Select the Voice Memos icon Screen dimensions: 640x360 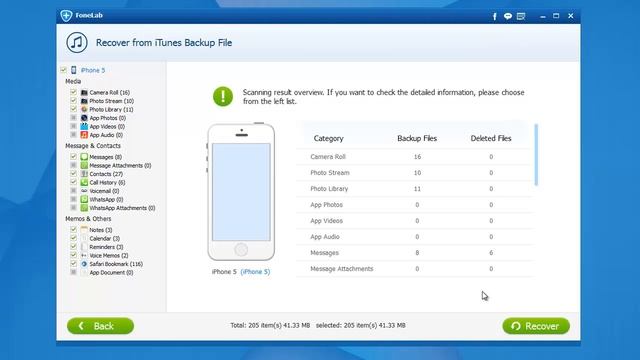[x=84, y=256]
